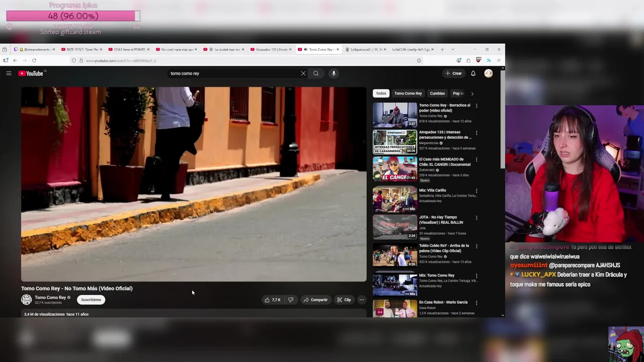The height and width of the screenshot is (362, 644).
Task: Open options for Mix: Tomo Como Rey
Action: point(476,276)
